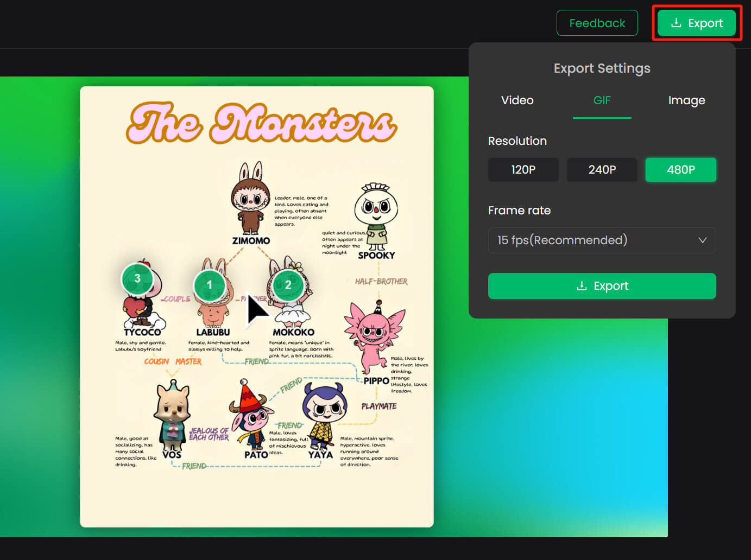Click the Export Settings heading
Screen dimensions: 751x560
602,68
